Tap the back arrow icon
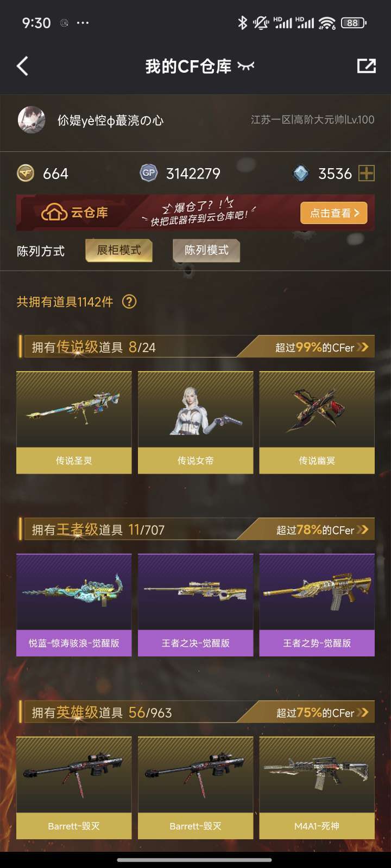 point(22,66)
